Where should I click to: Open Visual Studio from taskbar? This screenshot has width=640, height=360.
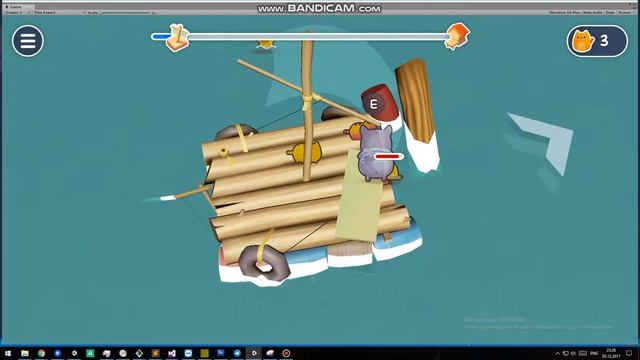point(172,353)
